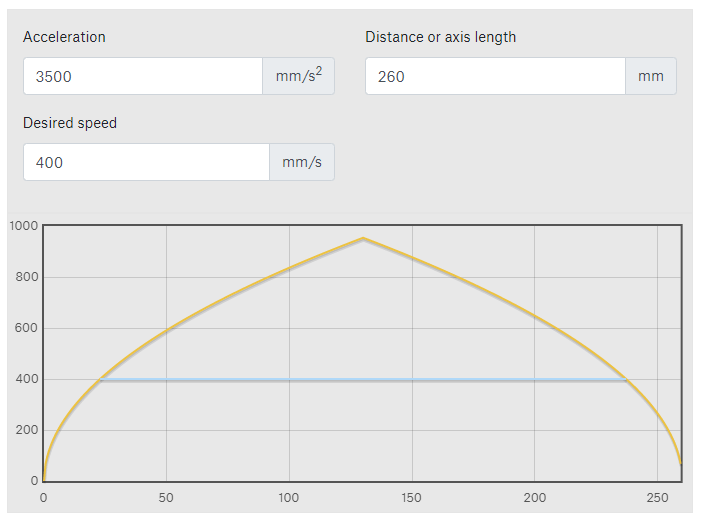Screen dimensions: 701x520
Task: Click the 600 tick label on y-axis
Action: (x=27, y=328)
